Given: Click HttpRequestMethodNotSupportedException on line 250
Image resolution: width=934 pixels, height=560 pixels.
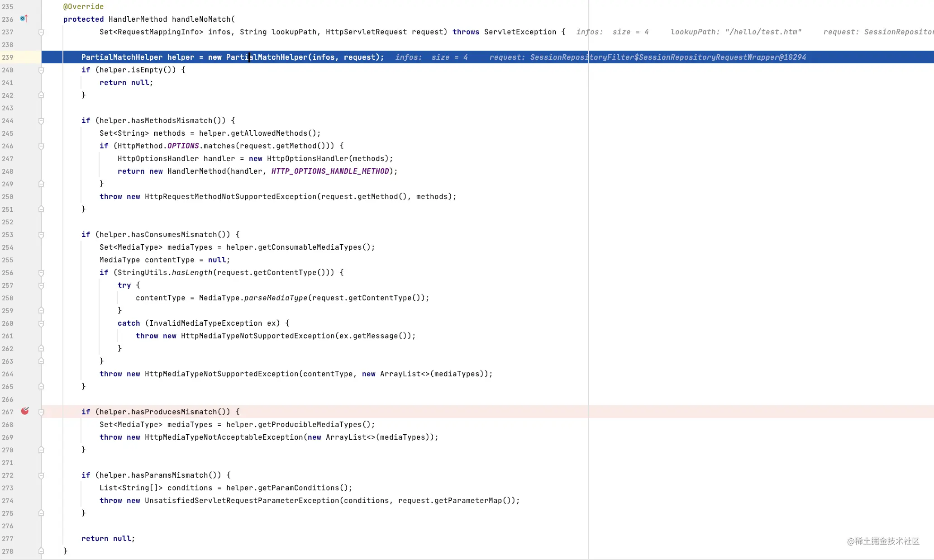Looking at the screenshot, I should [x=230, y=196].
